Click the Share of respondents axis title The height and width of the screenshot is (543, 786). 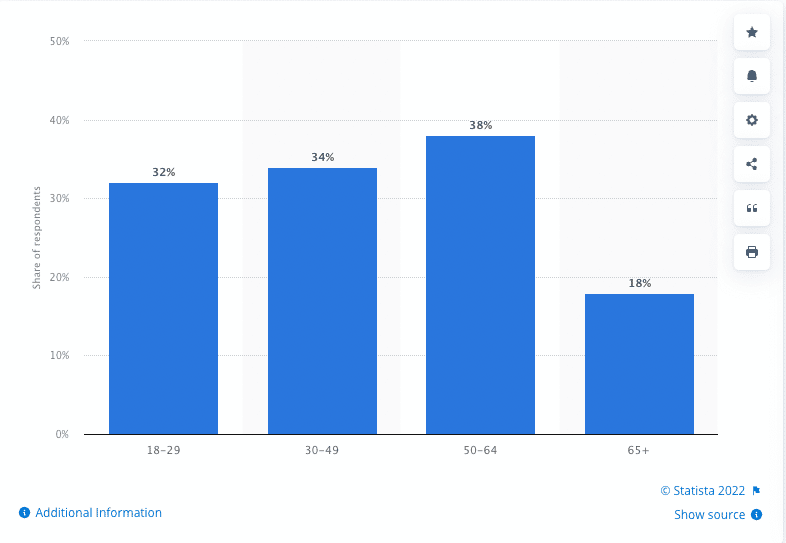(37, 238)
